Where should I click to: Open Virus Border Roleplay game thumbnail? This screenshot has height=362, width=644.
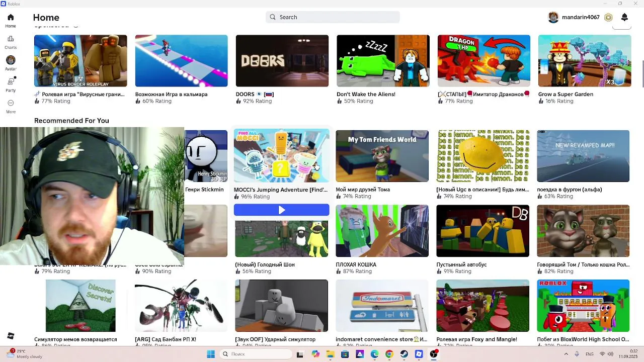coord(80,61)
